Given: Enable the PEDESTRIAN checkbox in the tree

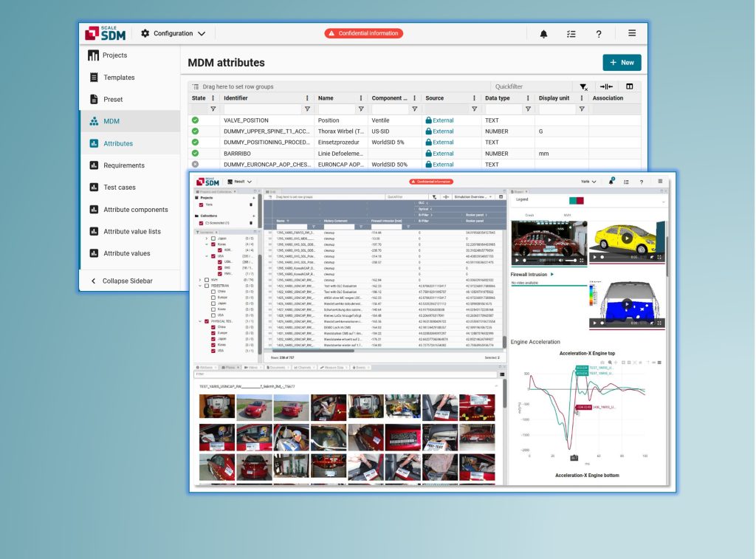Looking at the screenshot, I should pyautogui.click(x=207, y=286).
